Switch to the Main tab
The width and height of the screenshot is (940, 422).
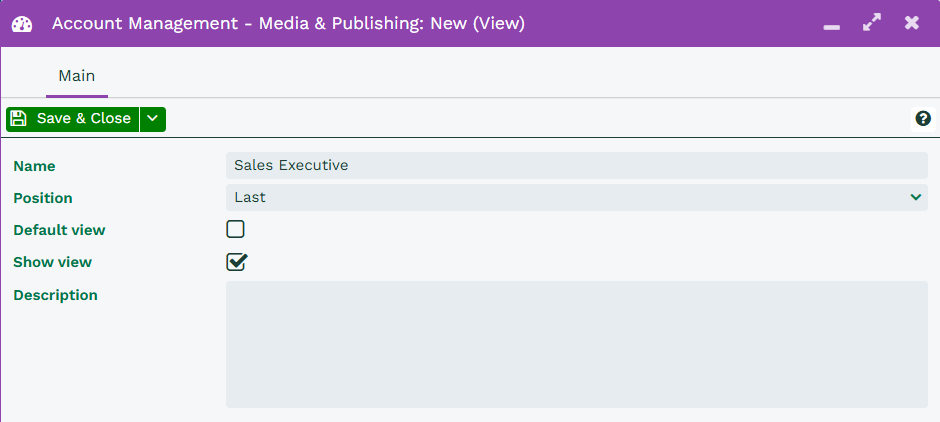coord(76,76)
